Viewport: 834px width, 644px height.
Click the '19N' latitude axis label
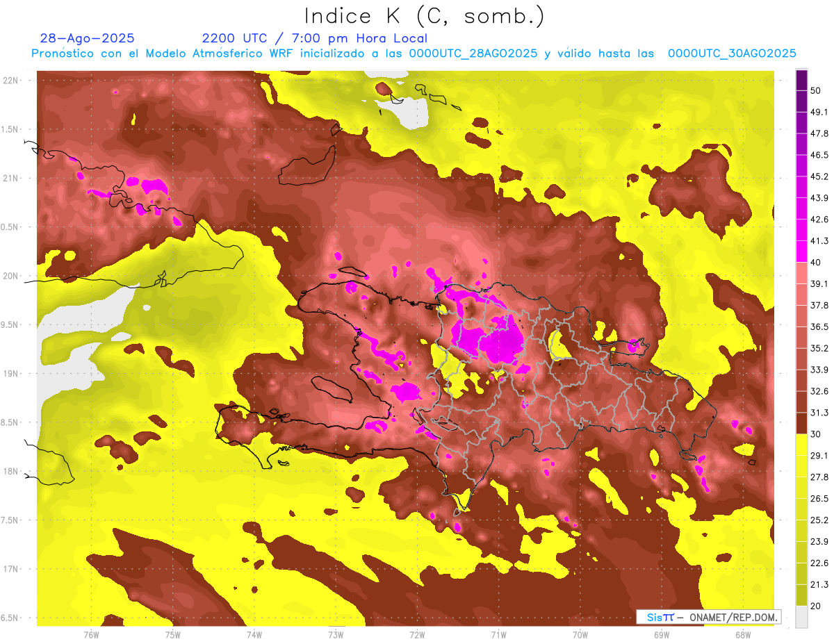tap(10, 374)
